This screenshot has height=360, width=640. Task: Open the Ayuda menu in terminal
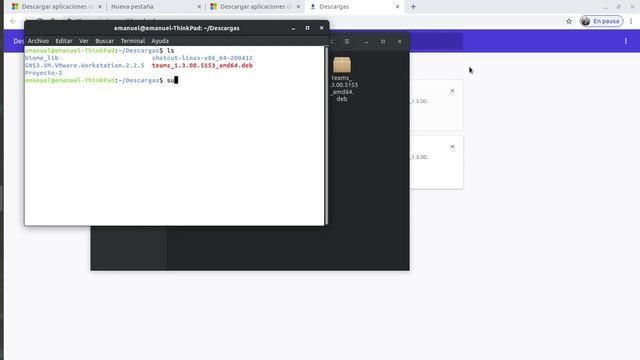point(160,41)
